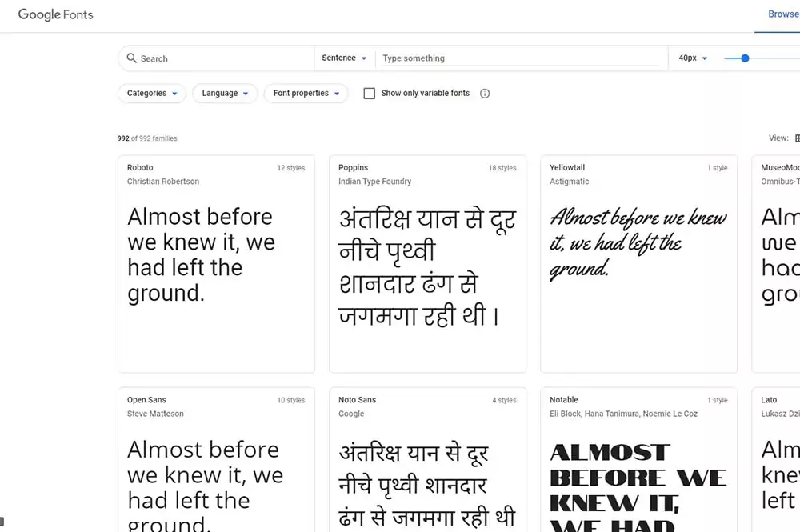800x532 pixels.
Task: Click the Google designer label under Noto Sans
Action: click(351, 414)
